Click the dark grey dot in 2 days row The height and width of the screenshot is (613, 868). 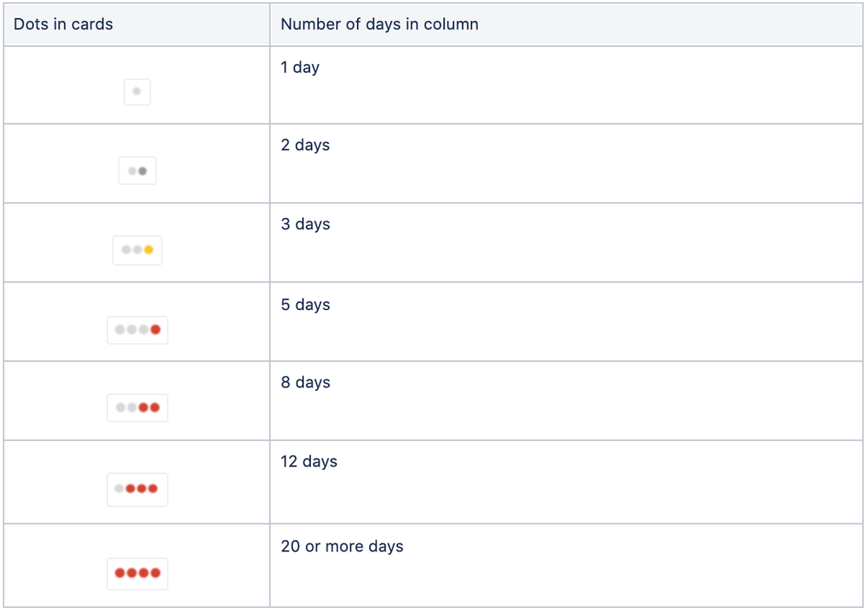click(x=142, y=171)
